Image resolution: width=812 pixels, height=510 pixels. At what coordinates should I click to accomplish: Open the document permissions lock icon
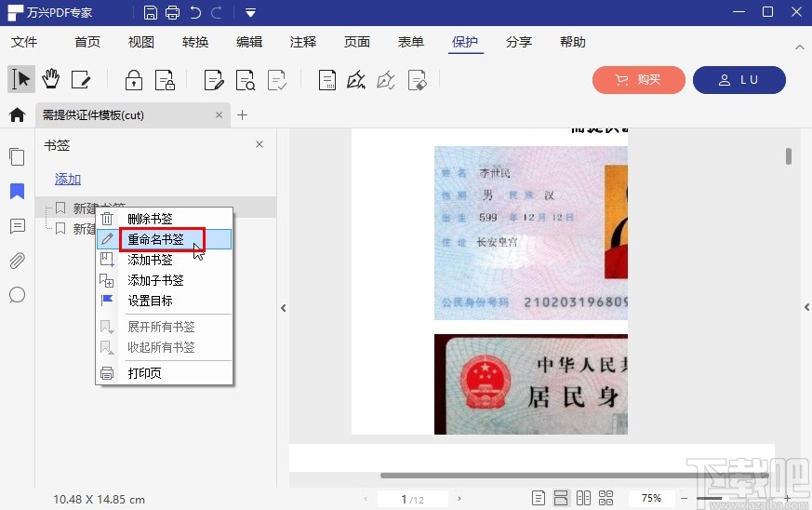pos(166,80)
